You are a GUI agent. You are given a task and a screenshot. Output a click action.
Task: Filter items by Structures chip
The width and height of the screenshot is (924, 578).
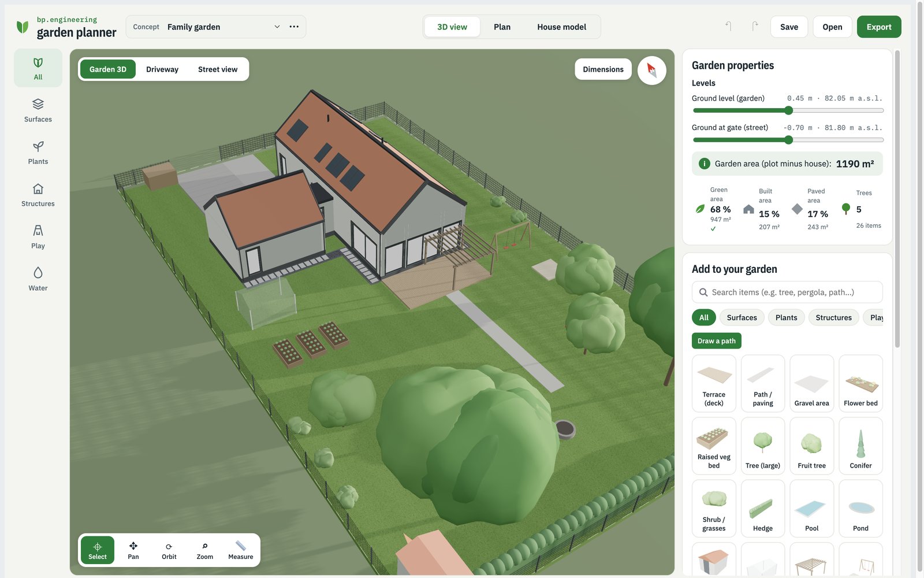pyautogui.click(x=834, y=317)
